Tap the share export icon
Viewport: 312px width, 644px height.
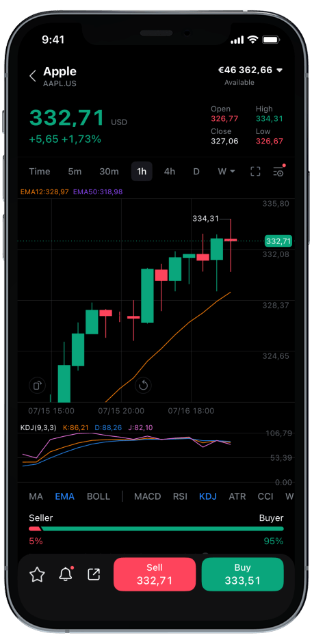click(94, 574)
